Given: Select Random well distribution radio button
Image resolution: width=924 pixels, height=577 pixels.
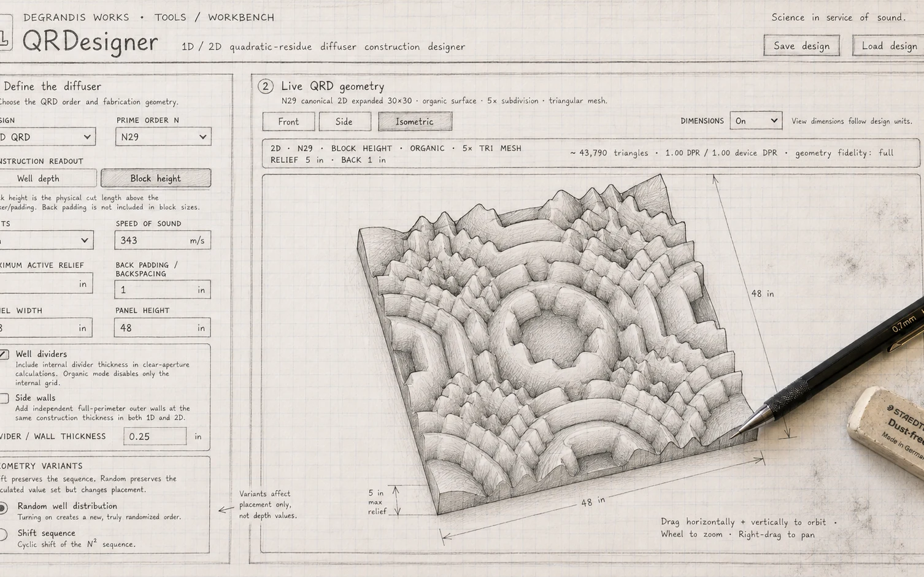Looking at the screenshot, I should [x=4, y=507].
